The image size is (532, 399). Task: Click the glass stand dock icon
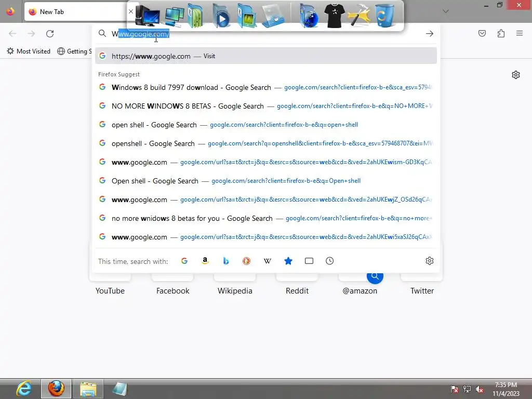click(273, 15)
